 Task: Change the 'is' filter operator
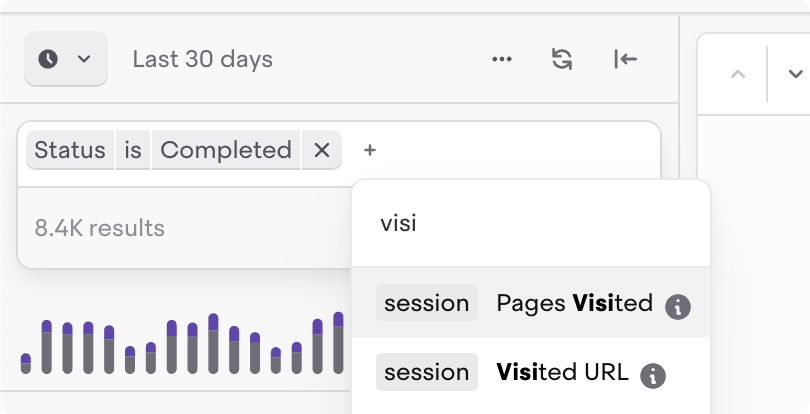133,150
